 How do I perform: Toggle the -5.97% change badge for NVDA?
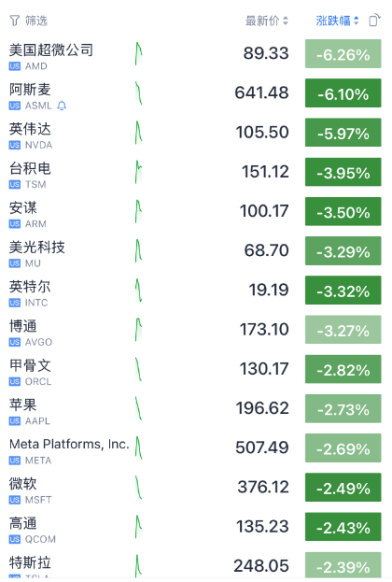click(x=343, y=133)
